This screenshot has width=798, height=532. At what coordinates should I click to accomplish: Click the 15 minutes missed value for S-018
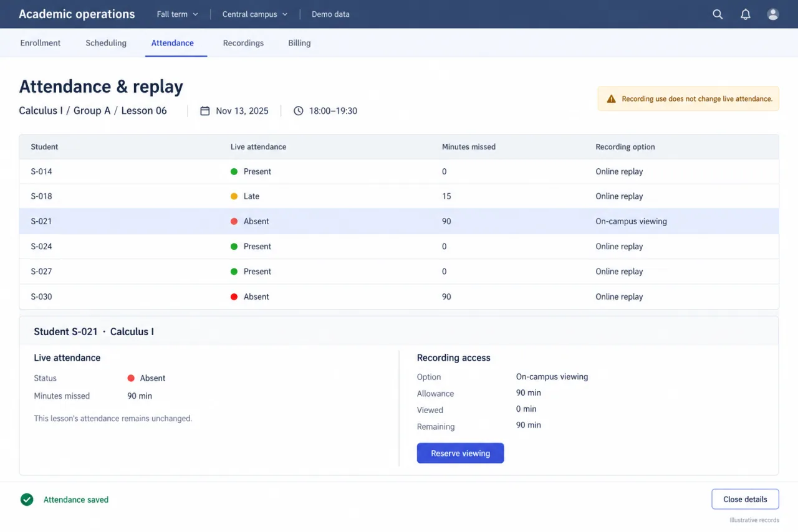(x=446, y=196)
